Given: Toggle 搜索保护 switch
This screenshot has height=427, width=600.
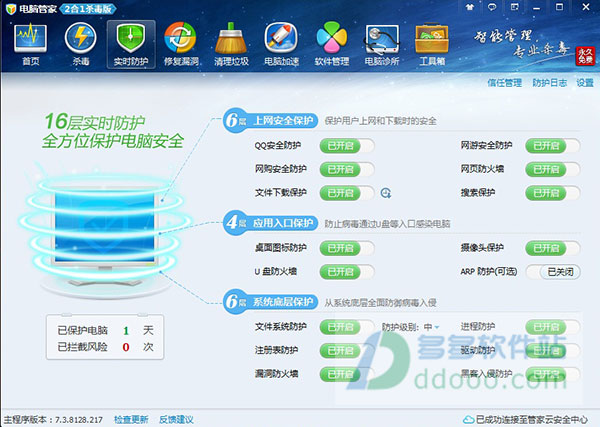Looking at the screenshot, I should point(553,193).
